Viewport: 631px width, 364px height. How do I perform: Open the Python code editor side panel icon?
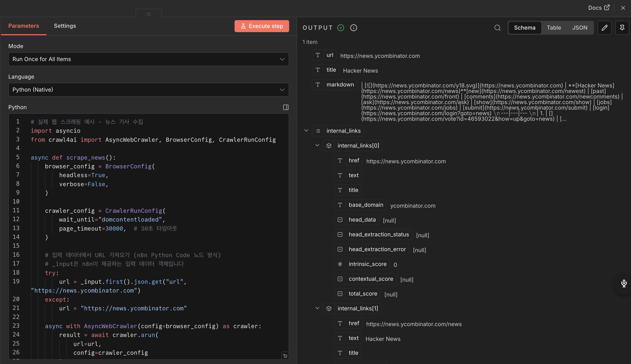coord(286,107)
